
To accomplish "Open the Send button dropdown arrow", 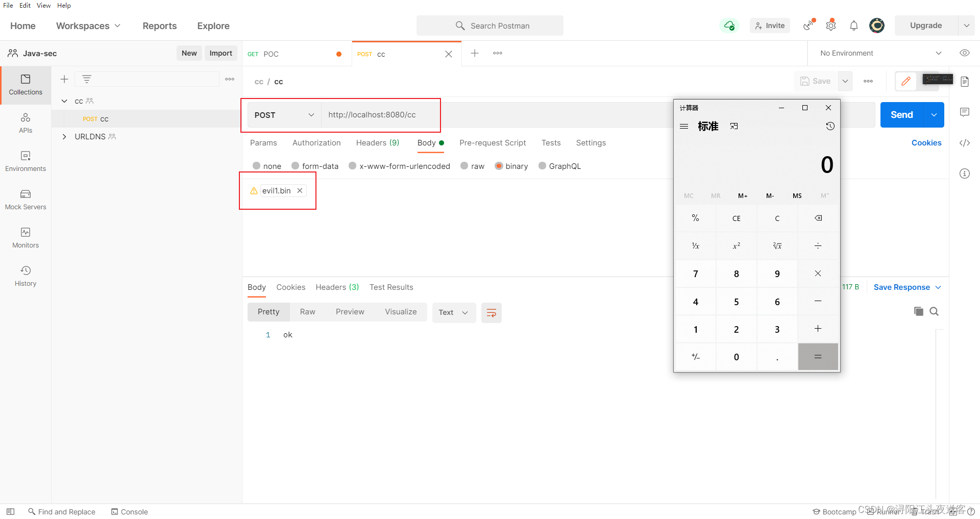I will pos(934,115).
